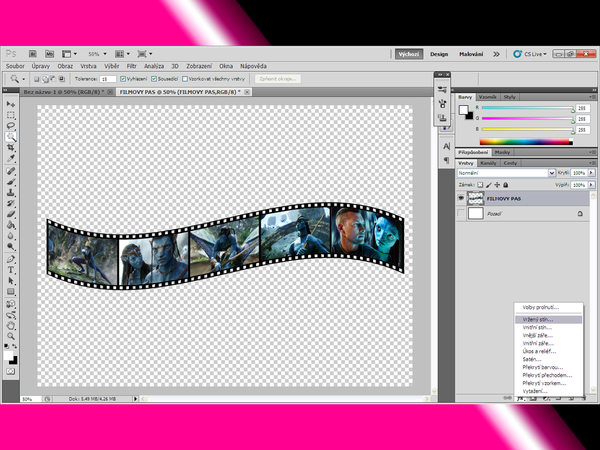Hide the FILMOVY PAS layer via eye icon

(461, 198)
